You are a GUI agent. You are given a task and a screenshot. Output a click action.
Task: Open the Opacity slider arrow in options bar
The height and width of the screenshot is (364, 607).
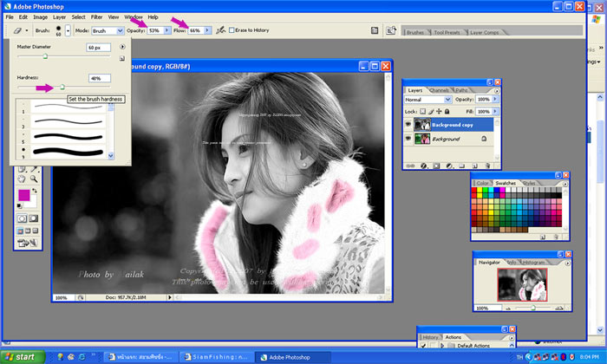click(x=166, y=30)
